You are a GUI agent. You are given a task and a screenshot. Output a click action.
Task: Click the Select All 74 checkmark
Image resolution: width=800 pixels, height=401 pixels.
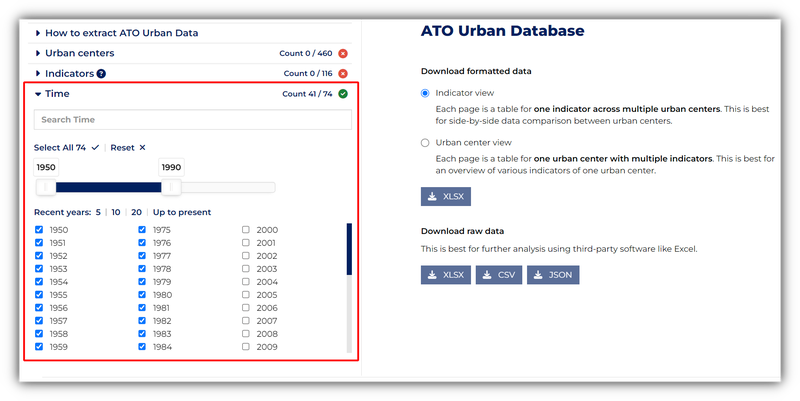[x=95, y=148]
